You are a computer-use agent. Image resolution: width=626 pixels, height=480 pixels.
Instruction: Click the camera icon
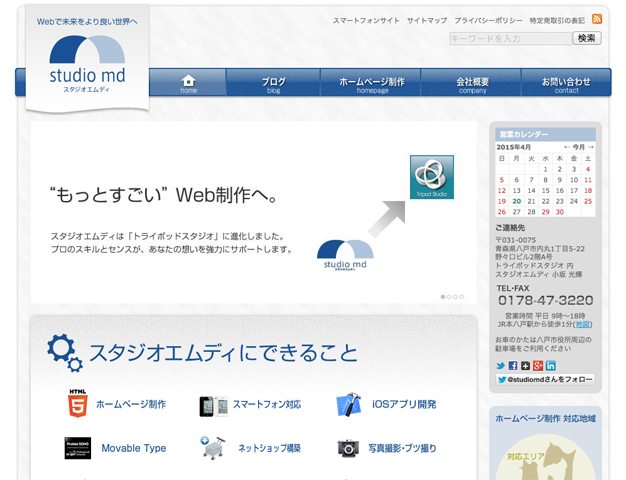[348, 448]
